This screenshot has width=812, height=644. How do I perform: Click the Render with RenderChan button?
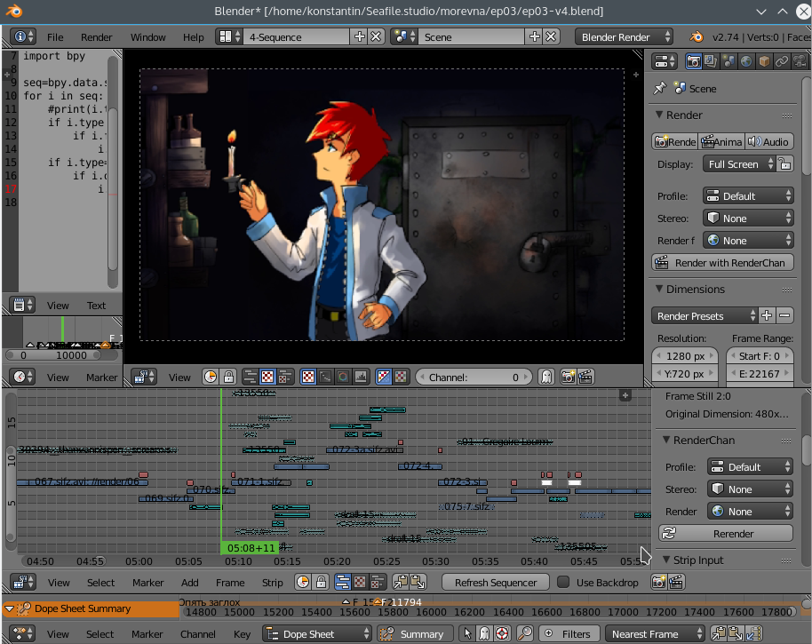tap(722, 262)
